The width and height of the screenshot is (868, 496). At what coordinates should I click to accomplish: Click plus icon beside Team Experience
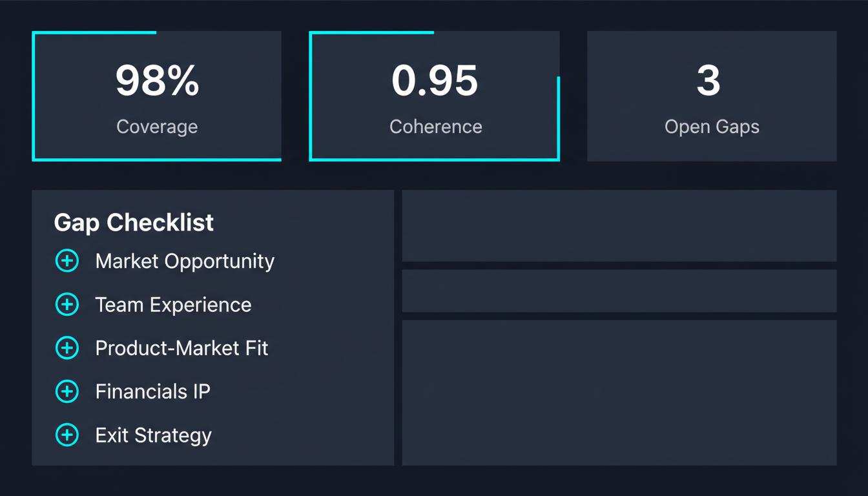pyautogui.click(x=67, y=304)
